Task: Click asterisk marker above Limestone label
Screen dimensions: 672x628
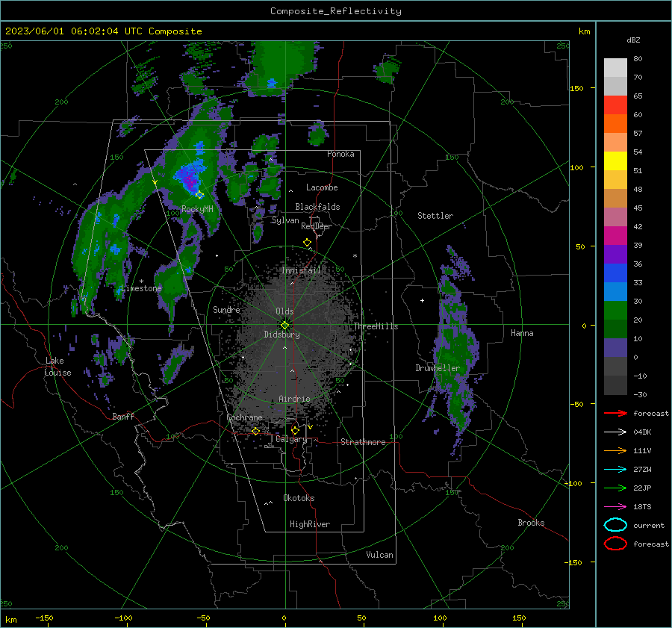Action: 141,282
